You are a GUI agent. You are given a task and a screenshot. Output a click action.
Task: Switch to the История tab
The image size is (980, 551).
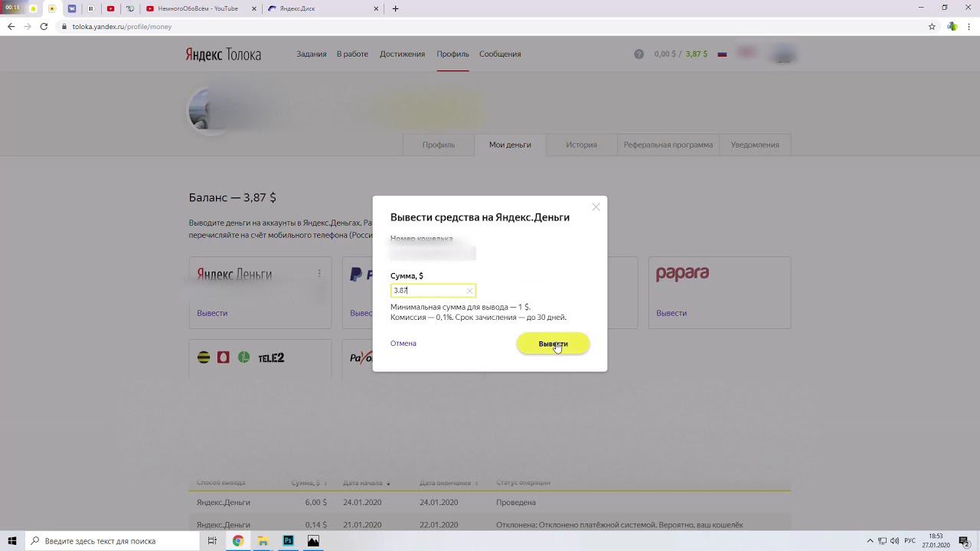(581, 145)
